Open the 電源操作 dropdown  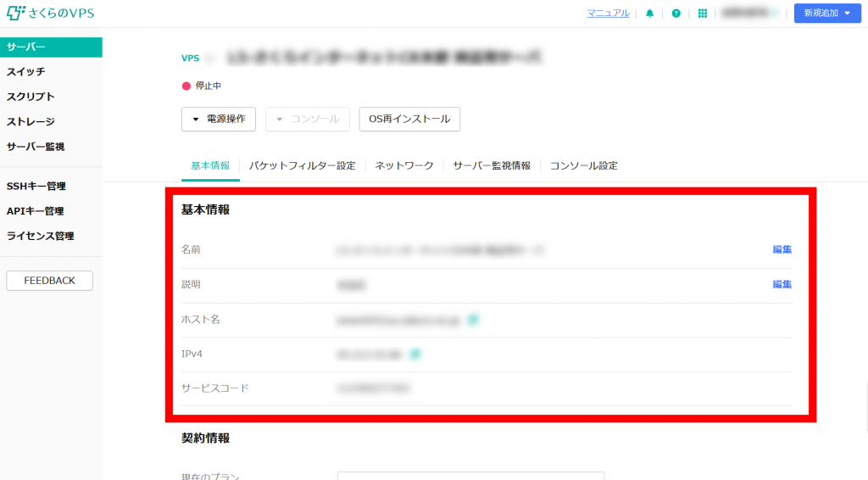[x=219, y=120]
